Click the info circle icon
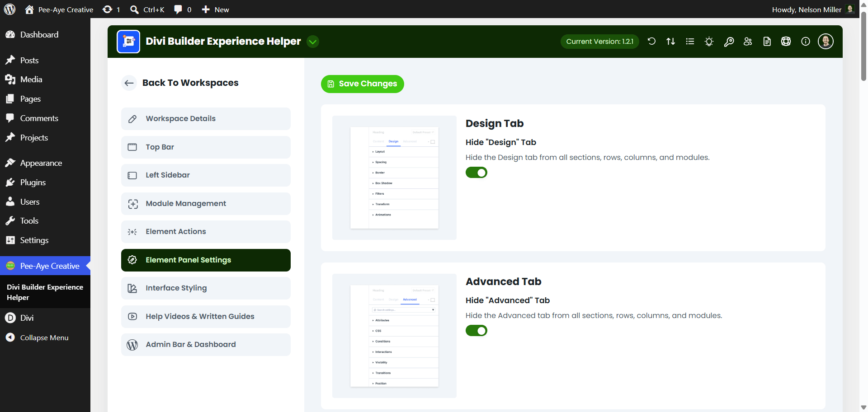Image resolution: width=868 pixels, height=412 pixels. click(x=806, y=42)
